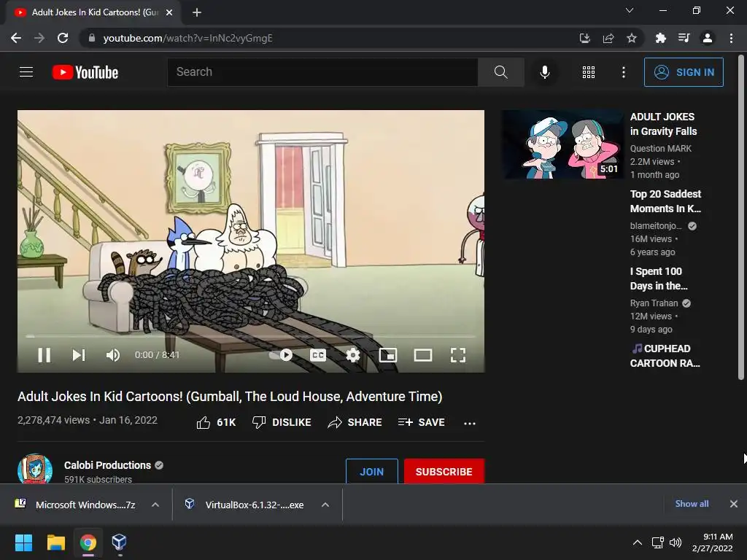Screen dimensions: 747x560
Task: Pause the video
Action: click(44, 355)
